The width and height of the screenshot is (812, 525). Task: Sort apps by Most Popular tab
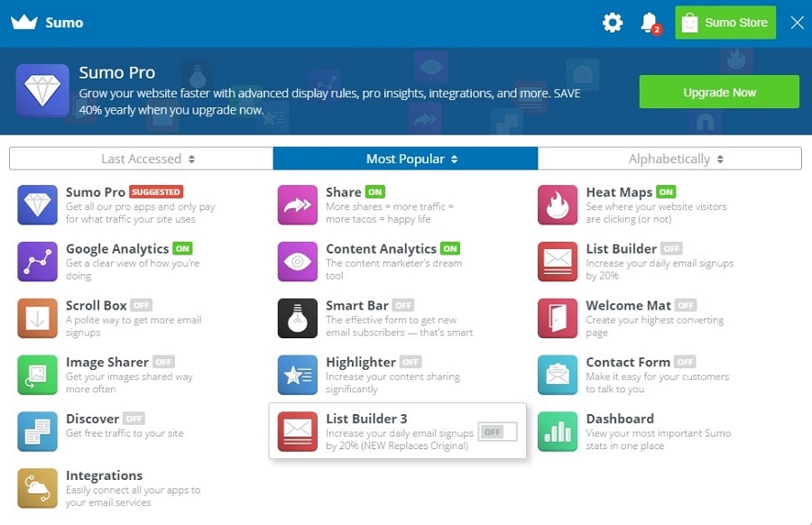point(405,159)
